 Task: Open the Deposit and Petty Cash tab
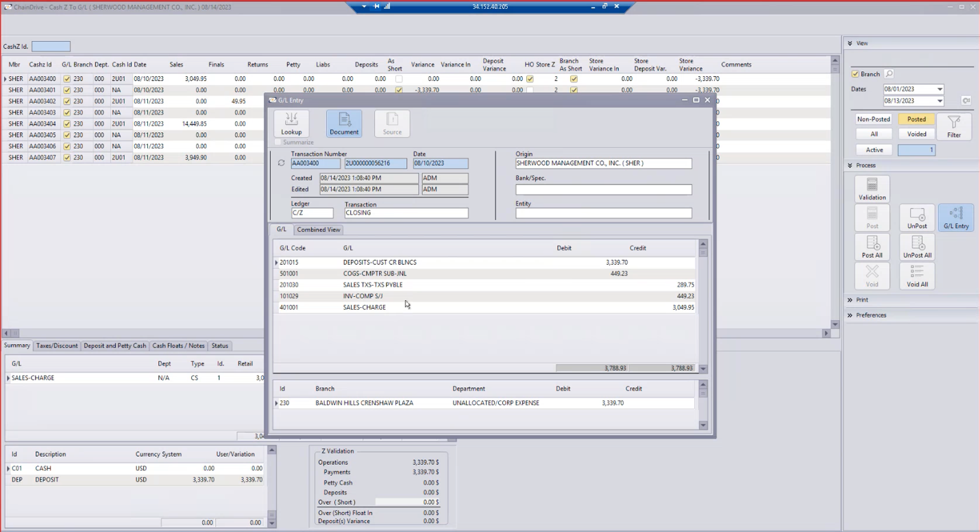click(x=114, y=346)
